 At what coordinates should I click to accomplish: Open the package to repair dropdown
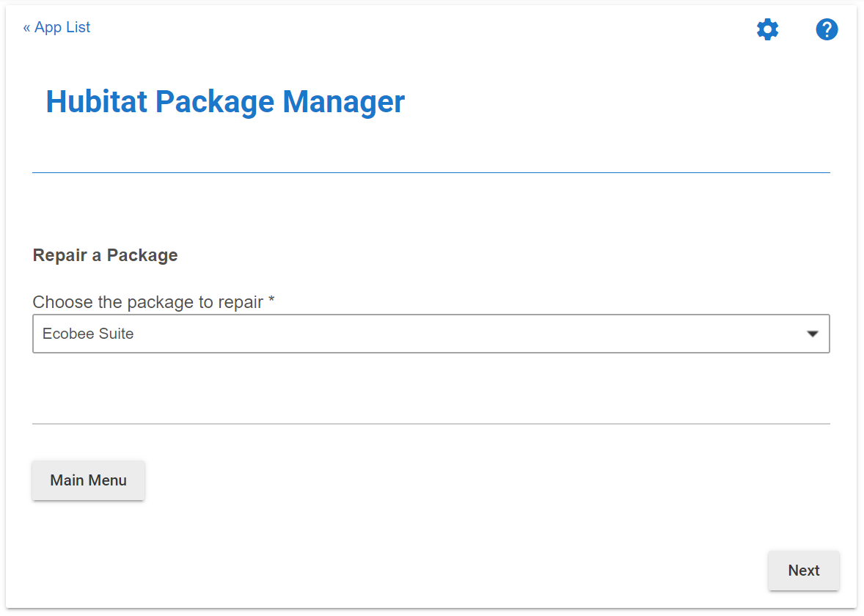pyautogui.click(x=431, y=334)
